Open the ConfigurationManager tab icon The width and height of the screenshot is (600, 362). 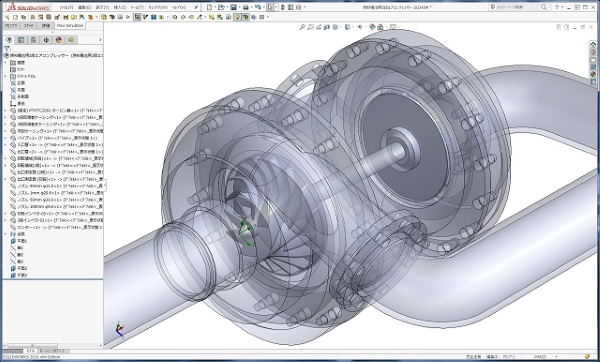coord(34,40)
